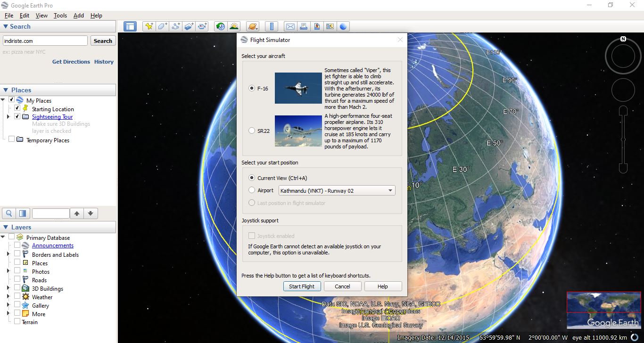Viewport: 644px width, 343px height.
Task: Click Cancel in Flight Simulator dialog
Action: coord(342,286)
